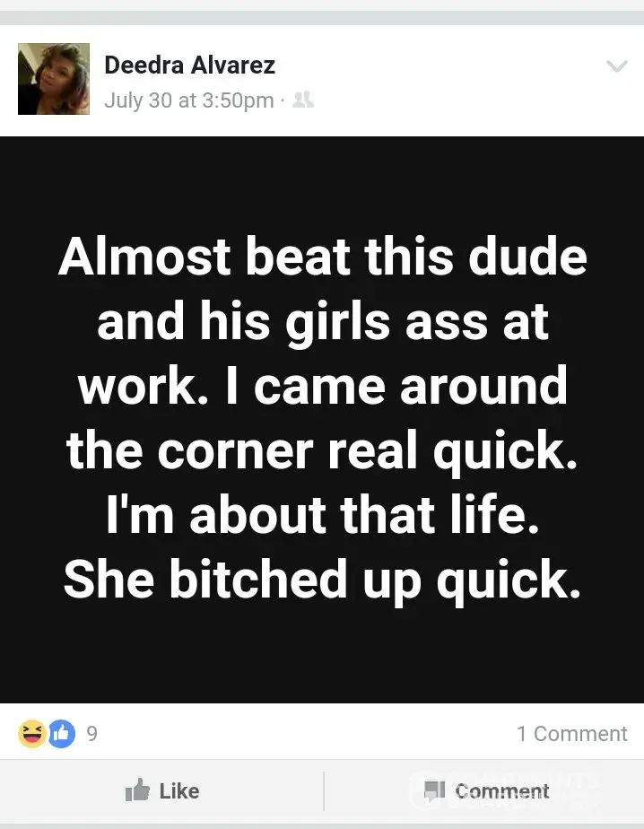This screenshot has width=644, height=829.
Task: Tap the 'I'm about that life.' line
Action: (x=323, y=514)
